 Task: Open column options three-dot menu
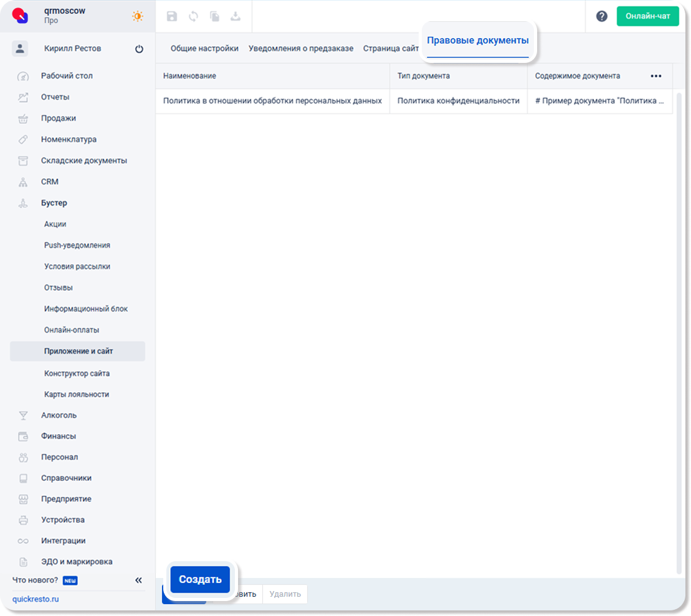coord(655,76)
